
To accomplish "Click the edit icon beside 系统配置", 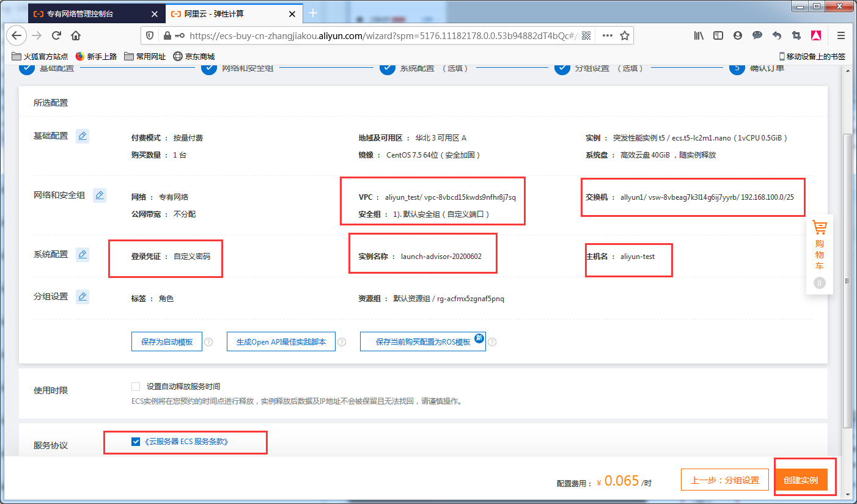I will (82, 254).
